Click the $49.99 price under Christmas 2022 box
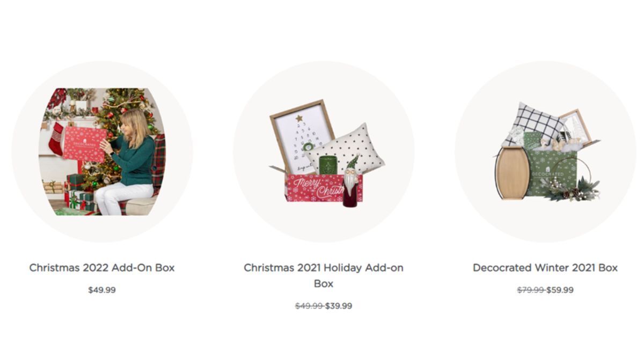644x337 pixels. (x=102, y=290)
